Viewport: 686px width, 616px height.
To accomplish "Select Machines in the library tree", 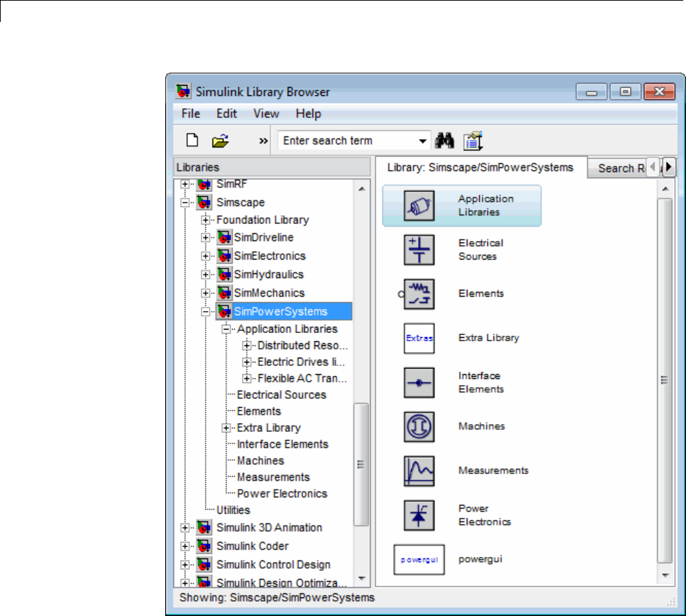I will tap(260, 460).
